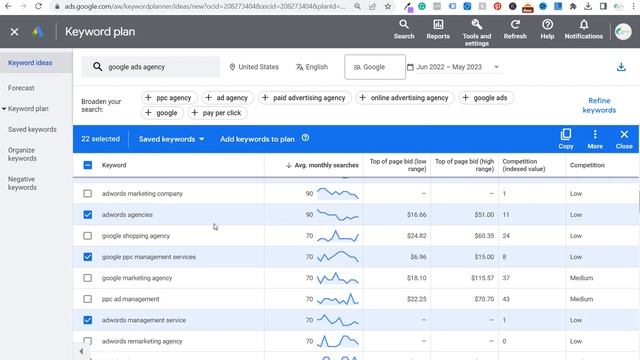The height and width of the screenshot is (360, 640).
Task: Click the table vertical scrollbar
Action: 638,202
